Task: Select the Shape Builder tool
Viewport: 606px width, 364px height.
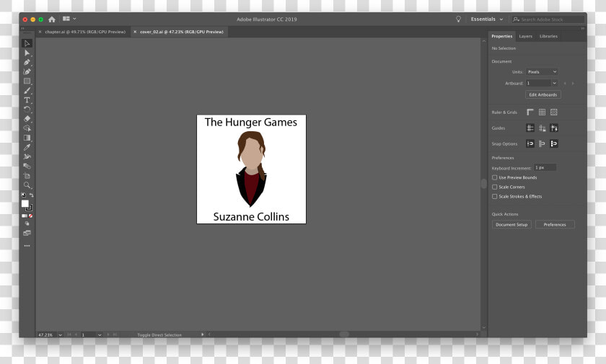Action: pos(27,128)
